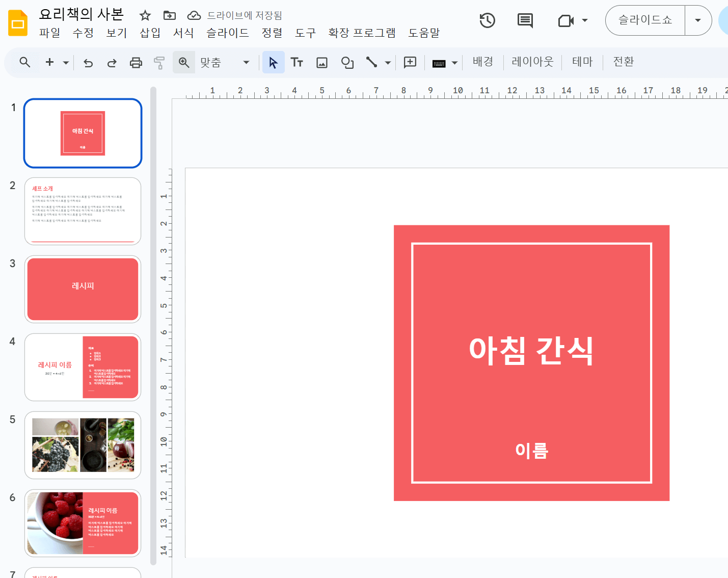Viewport: 728px width, 578px height.
Task: Open the 삽입 menu
Action: tap(150, 33)
